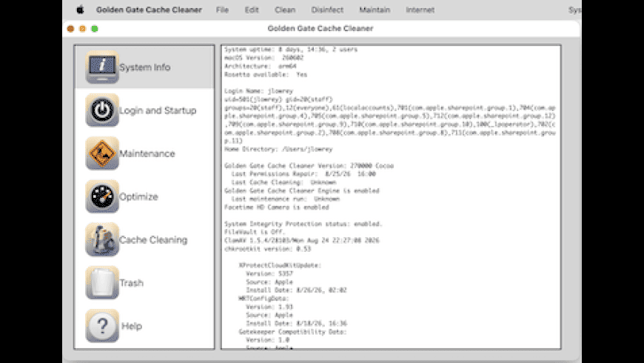The image size is (644, 363).
Task: Open the Clean menu
Action: click(285, 10)
